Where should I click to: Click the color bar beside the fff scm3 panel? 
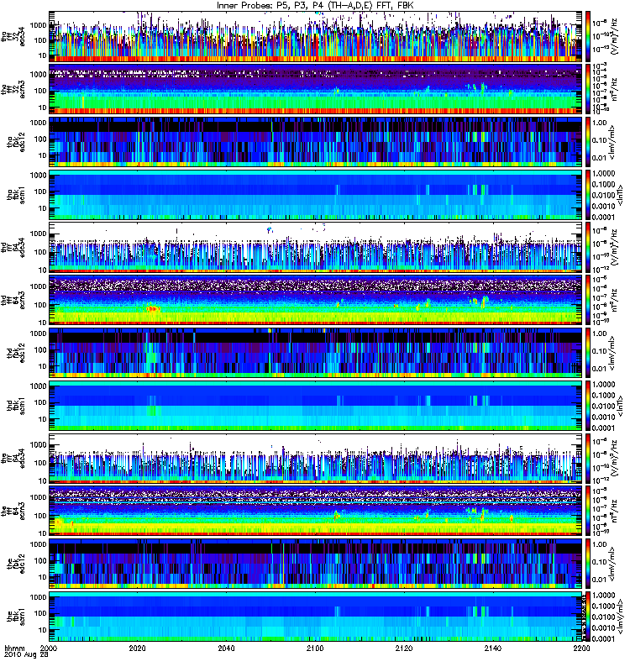589,511
